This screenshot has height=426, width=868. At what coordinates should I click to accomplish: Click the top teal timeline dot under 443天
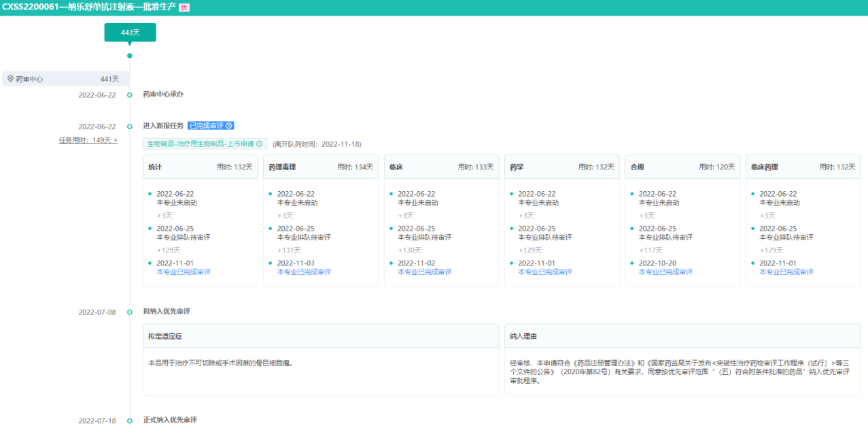(130, 56)
